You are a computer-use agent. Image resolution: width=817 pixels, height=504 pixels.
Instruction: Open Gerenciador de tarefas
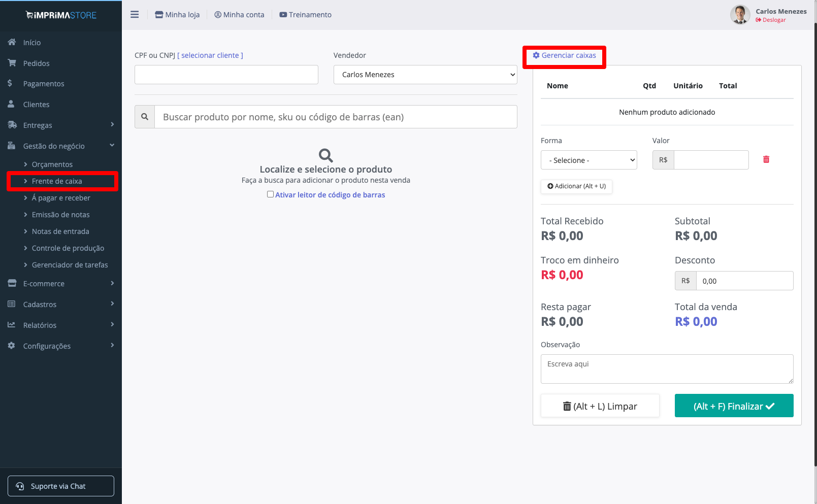click(x=70, y=265)
